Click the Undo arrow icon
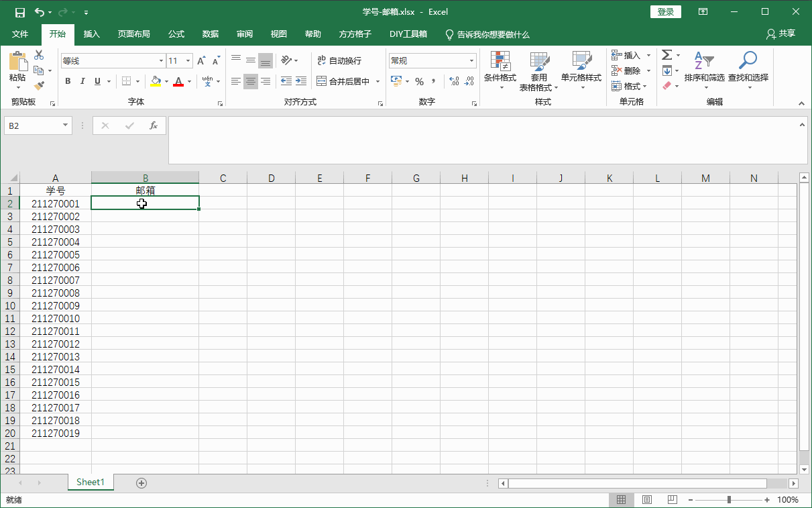Viewport: 812px width, 508px height. [40, 12]
